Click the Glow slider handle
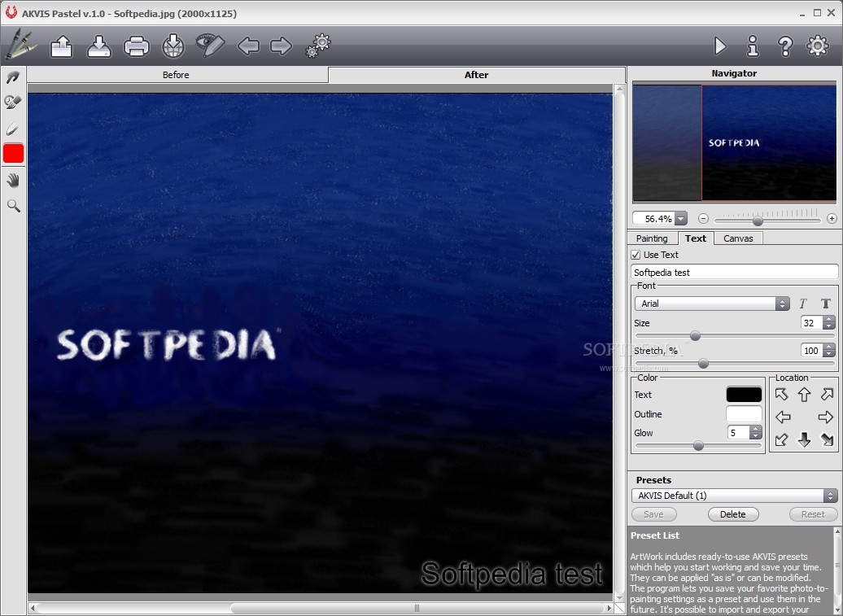The image size is (843, 616). click(698, 446)
